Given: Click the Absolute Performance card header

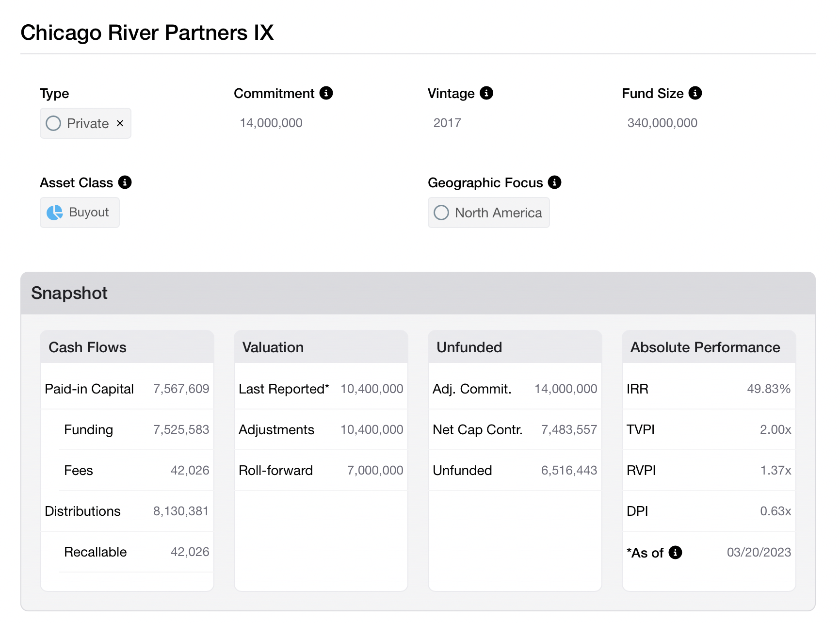Looking at the screenshot, I should pyautogui.click(x=709, y=347).
